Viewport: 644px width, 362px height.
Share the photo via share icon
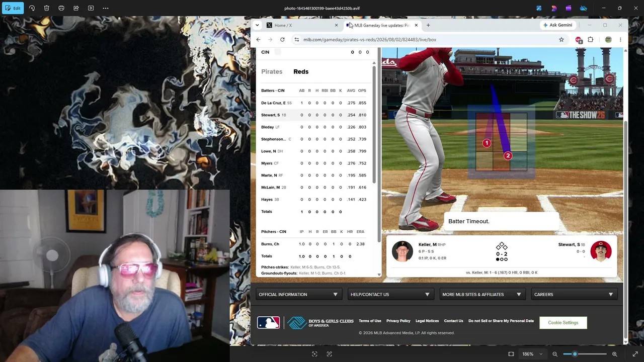(x=76, y=8)
